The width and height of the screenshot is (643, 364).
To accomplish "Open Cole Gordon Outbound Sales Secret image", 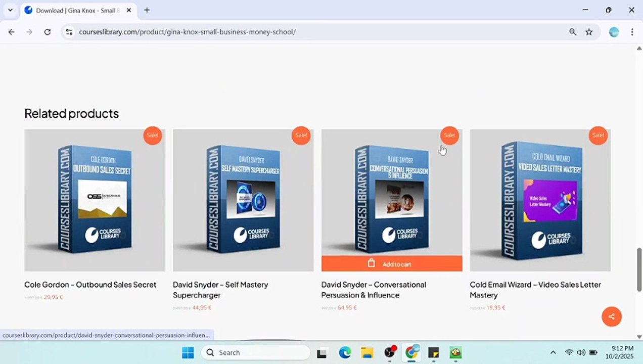I will click(95, 200).
